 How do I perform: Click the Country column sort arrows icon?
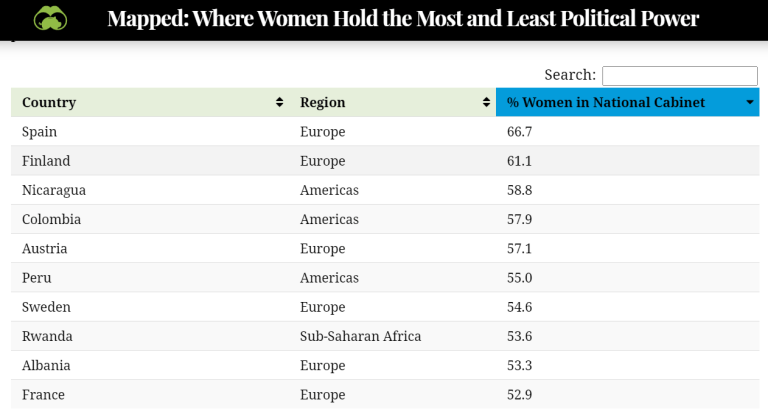279,102
